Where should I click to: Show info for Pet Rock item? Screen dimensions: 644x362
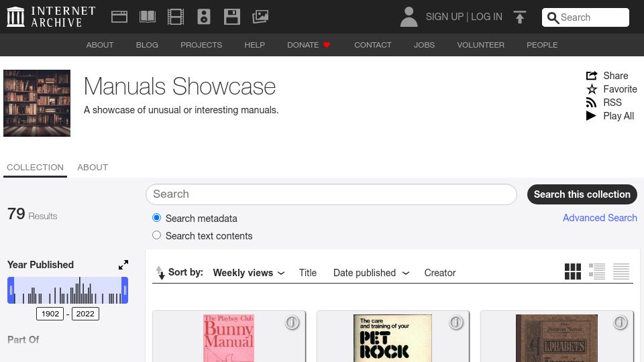point(456,322)
